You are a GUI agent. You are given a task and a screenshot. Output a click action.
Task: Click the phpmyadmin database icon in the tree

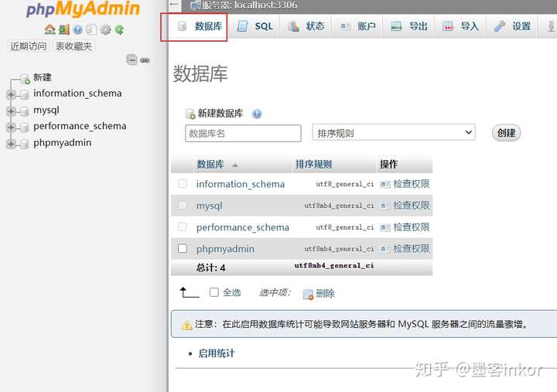pos(25,144)
